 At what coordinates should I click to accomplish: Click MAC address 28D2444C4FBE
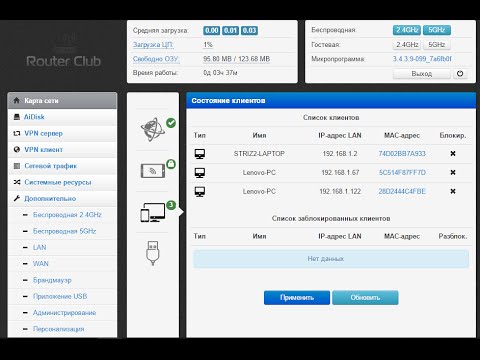(x=402, y=192)
